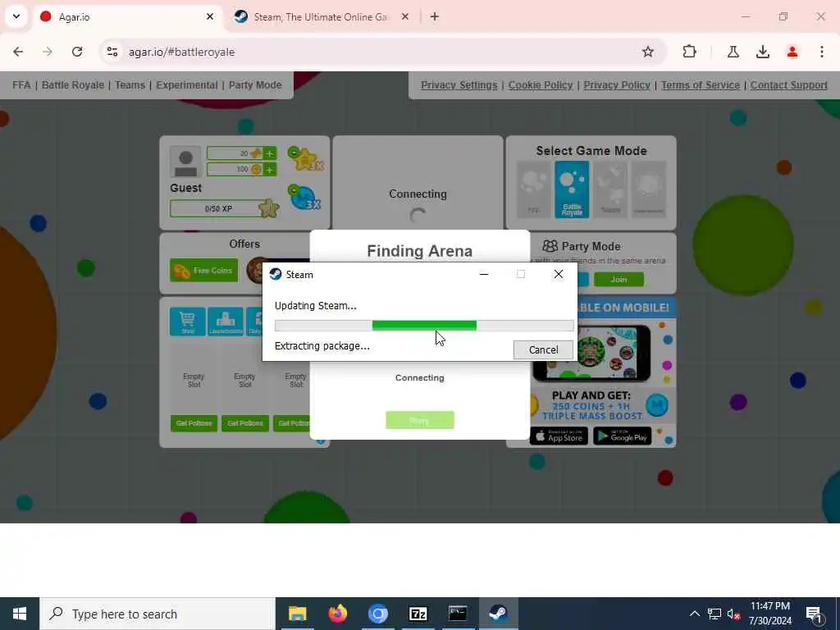
Task: Open the tab search dropdown
Action: tap(16, 16)
